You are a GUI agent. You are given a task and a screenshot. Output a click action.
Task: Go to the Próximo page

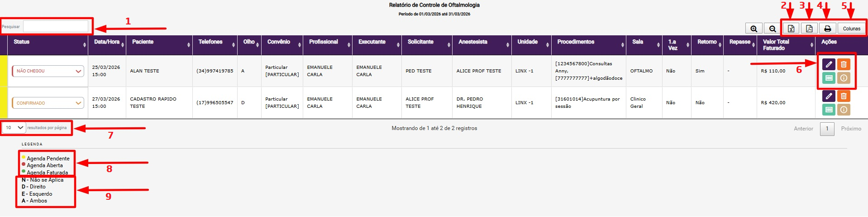851,129
